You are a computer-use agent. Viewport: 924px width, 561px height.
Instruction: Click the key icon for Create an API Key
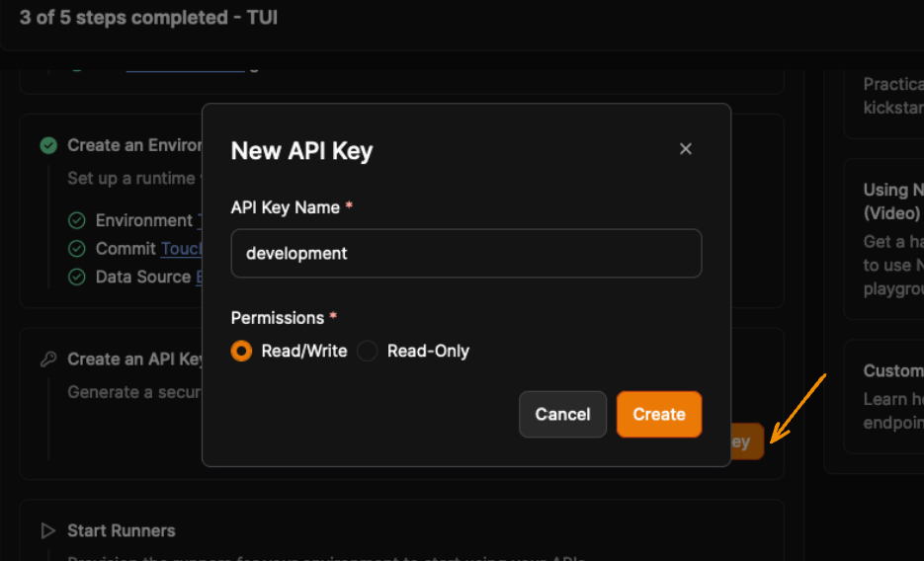tap(48, 360)
